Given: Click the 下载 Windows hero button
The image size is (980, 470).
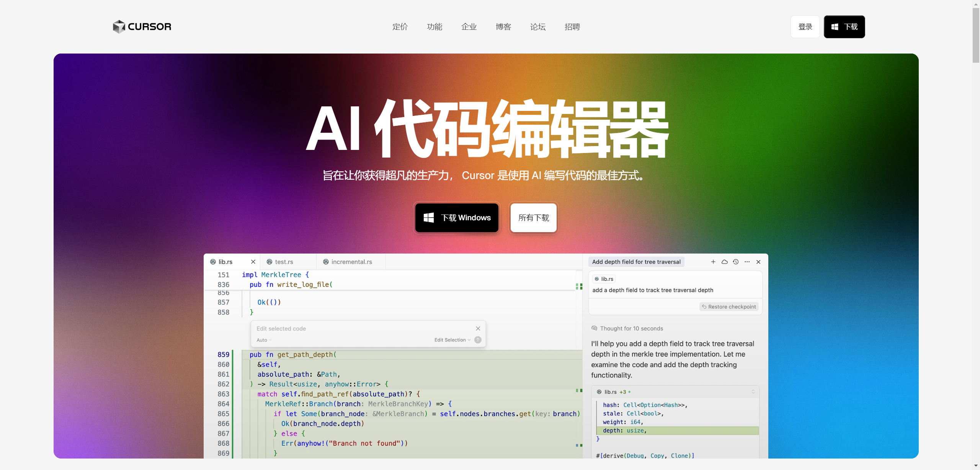Looking at the screenshot, I should coord(457,218).
